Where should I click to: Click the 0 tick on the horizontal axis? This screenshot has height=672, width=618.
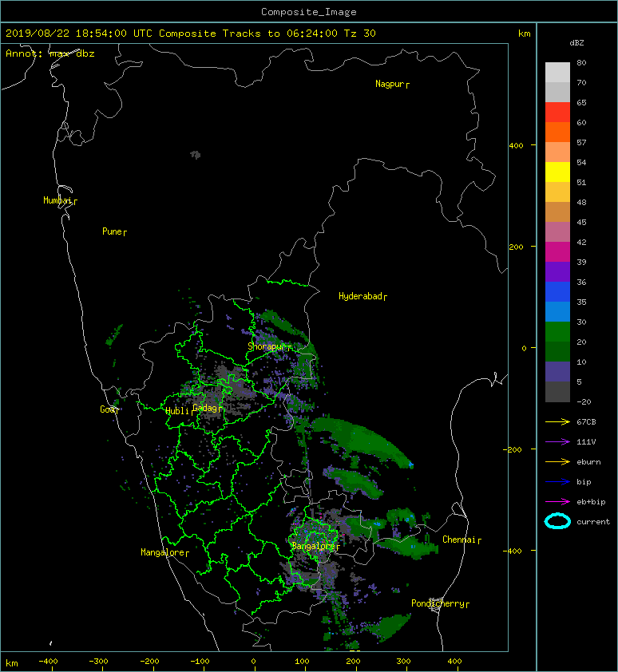[253, 662]
